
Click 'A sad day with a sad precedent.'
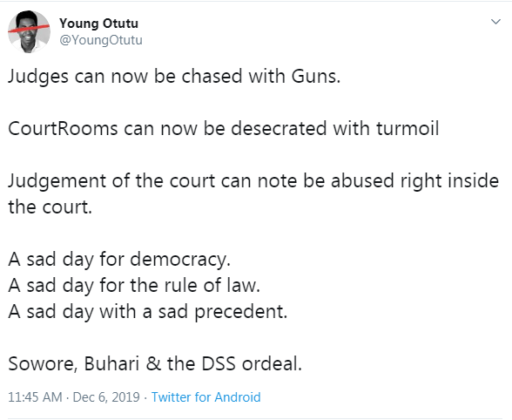148,312
